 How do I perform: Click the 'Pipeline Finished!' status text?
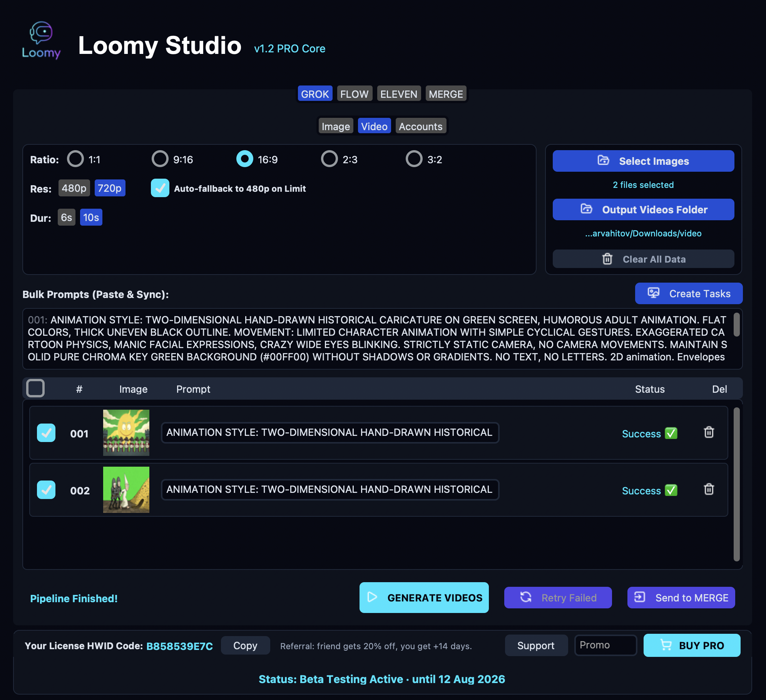(74, 598)
